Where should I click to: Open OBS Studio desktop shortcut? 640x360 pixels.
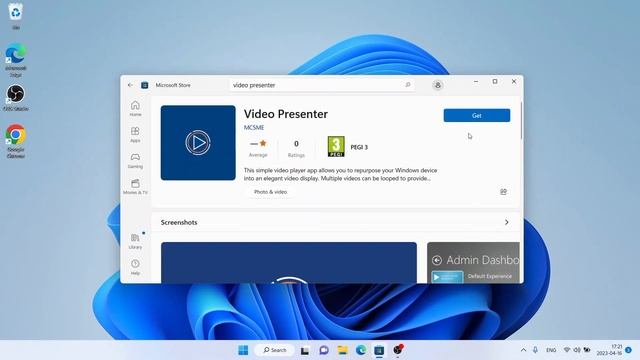pos(16,98)
